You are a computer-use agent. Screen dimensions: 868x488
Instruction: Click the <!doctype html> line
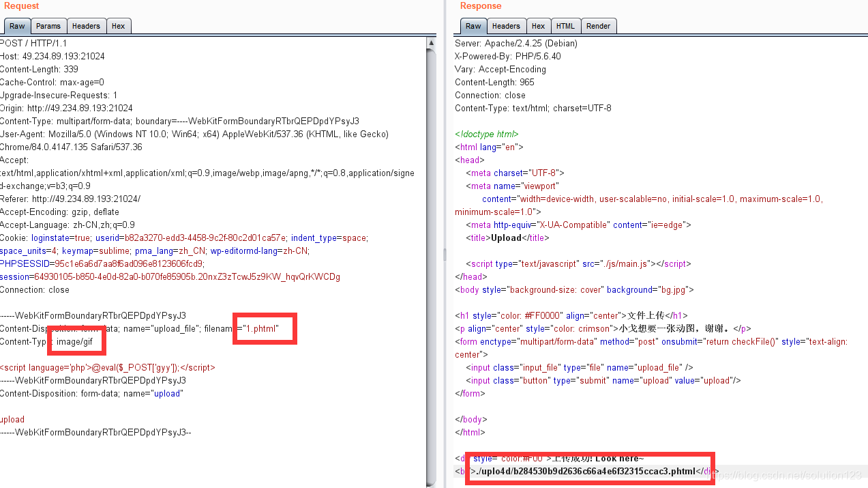pyautogui.click(x=487, y=134)
